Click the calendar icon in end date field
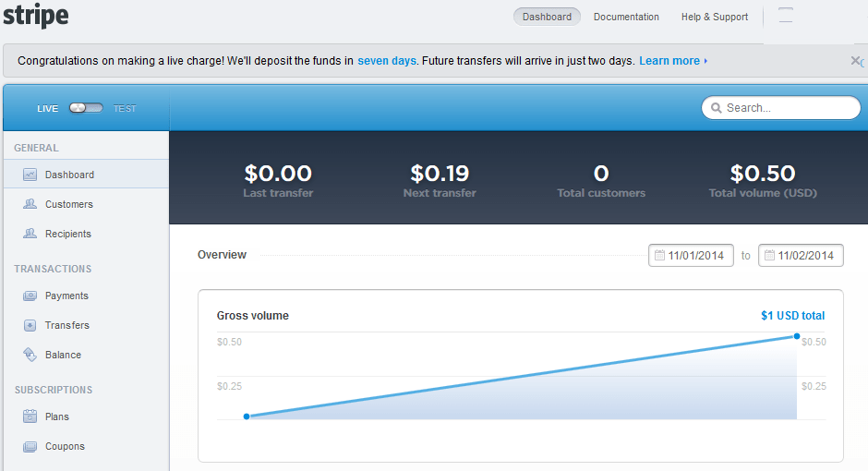The height and width of the screenshot is (471, 868). [769, 255]
